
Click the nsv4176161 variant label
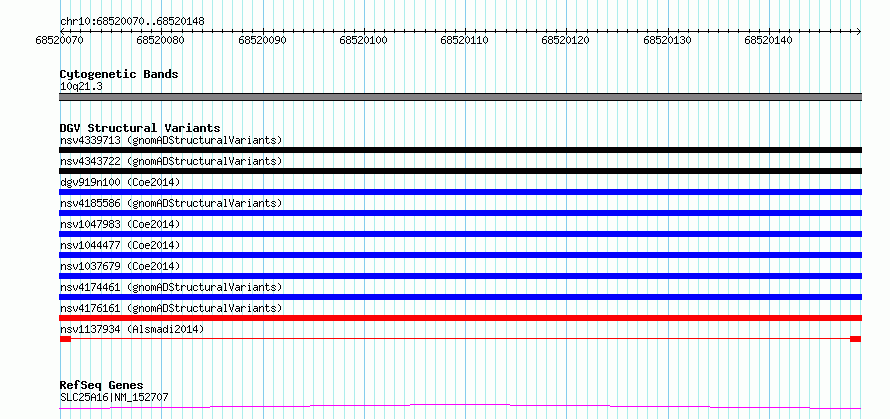point(171,308)
